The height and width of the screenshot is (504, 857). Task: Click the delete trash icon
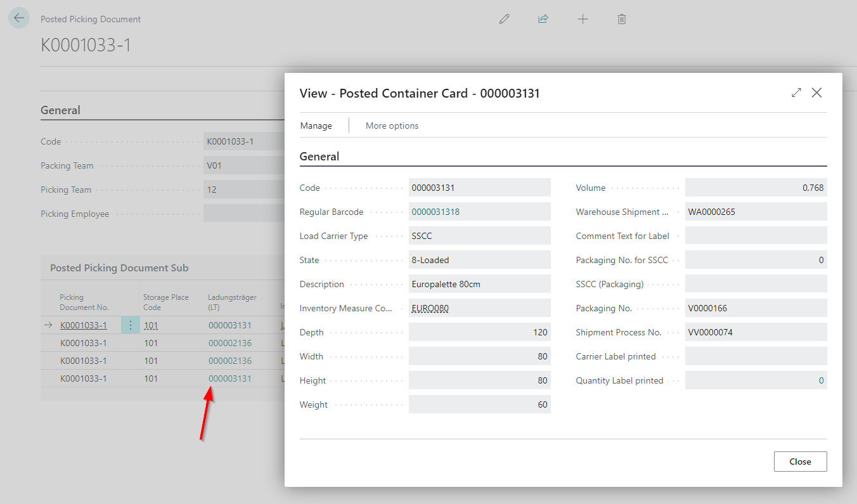pyautogui.click(x=622, y=19)
